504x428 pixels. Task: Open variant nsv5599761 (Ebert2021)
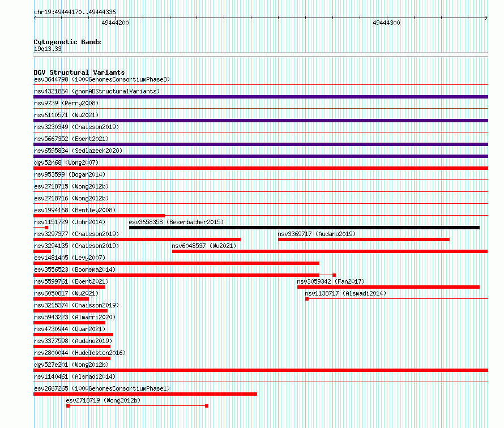71,281
